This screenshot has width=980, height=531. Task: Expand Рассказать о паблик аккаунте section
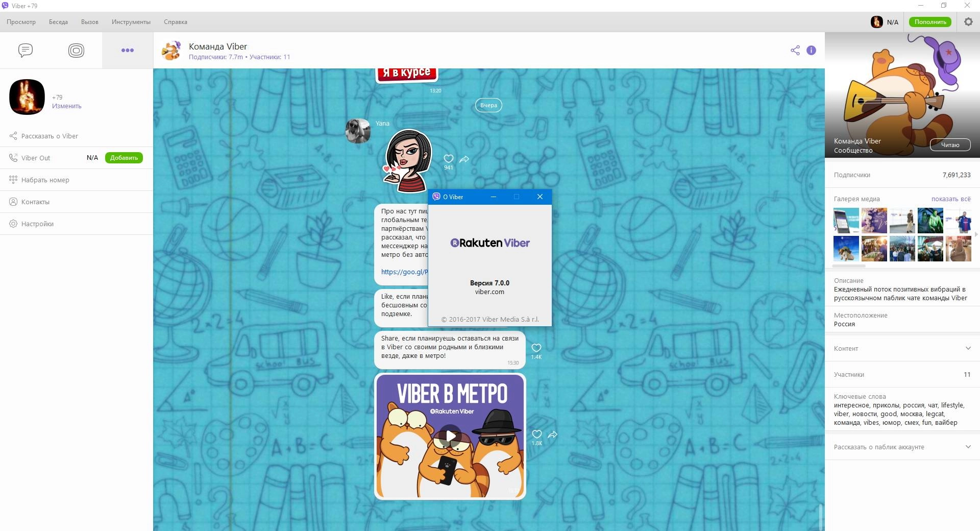902,447
